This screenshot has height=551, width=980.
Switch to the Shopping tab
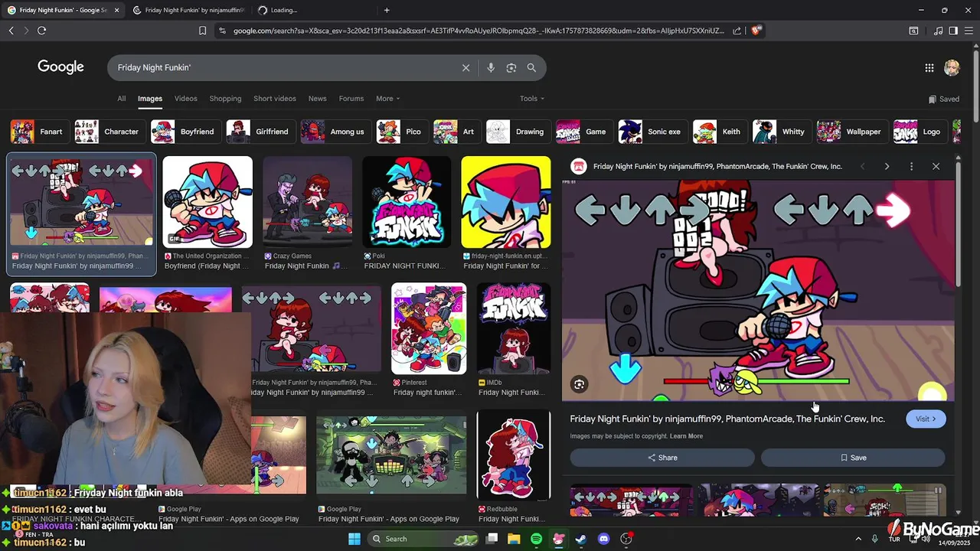click(225, 99)
